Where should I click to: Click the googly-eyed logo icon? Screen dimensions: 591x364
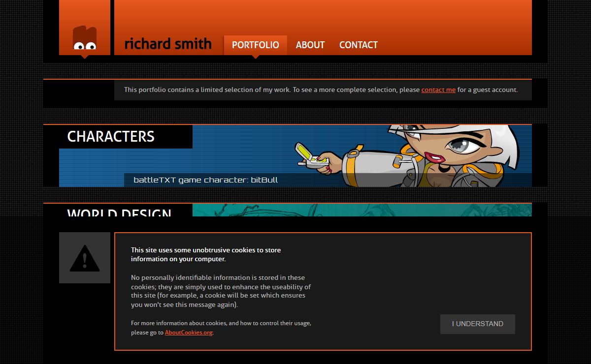point(85,38)
